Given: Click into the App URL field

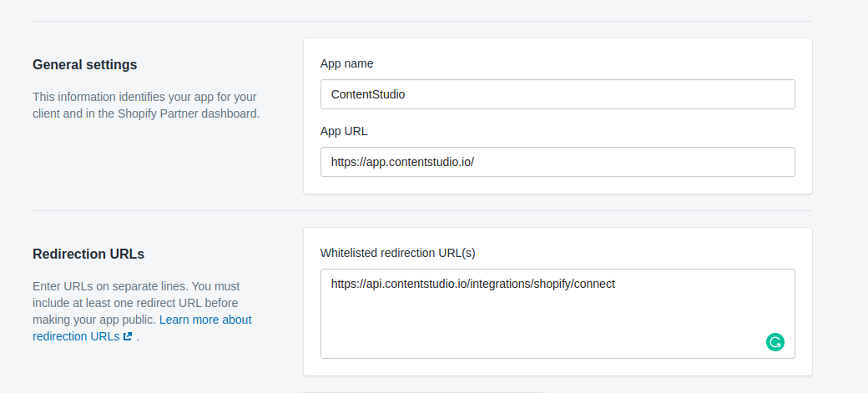Looking at the screenshot, I should click(558, 162).
